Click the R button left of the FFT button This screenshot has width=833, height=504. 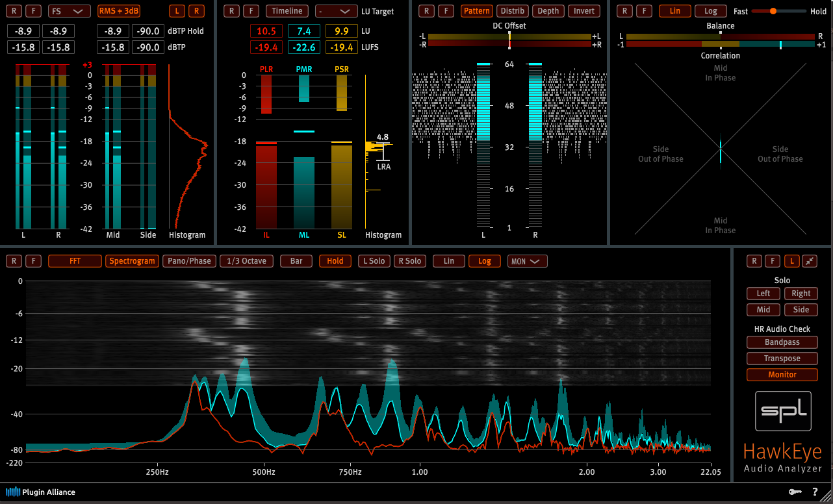click(x=14, y=261)
